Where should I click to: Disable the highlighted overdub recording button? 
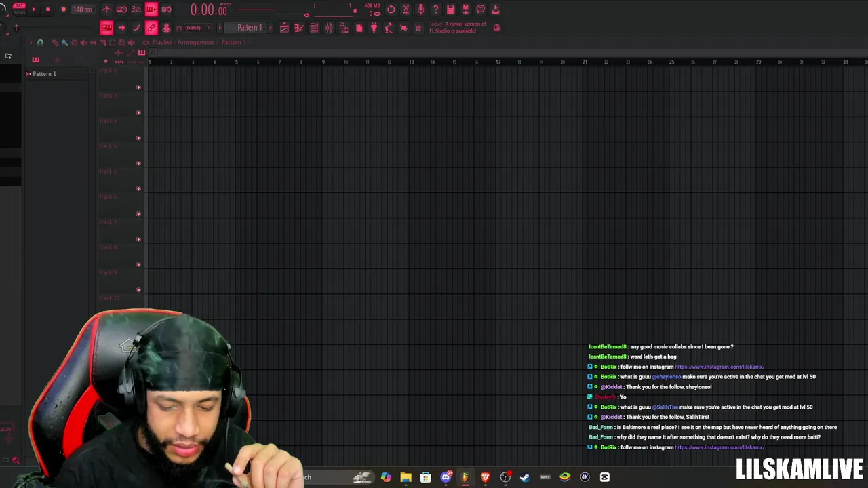[x=151, y=9]
